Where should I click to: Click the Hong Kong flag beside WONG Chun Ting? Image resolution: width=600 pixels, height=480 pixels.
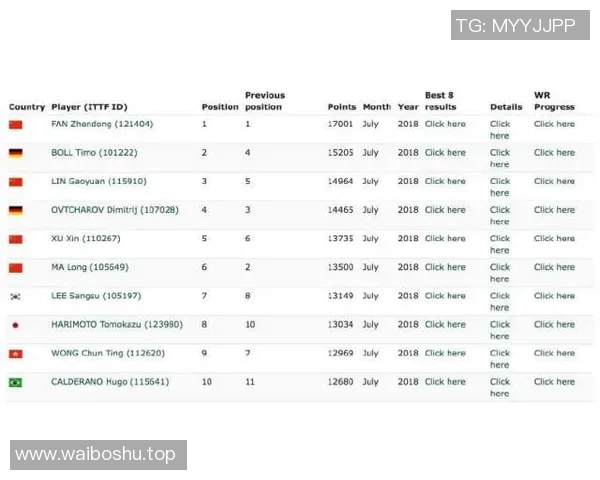[x=15, y=354]
